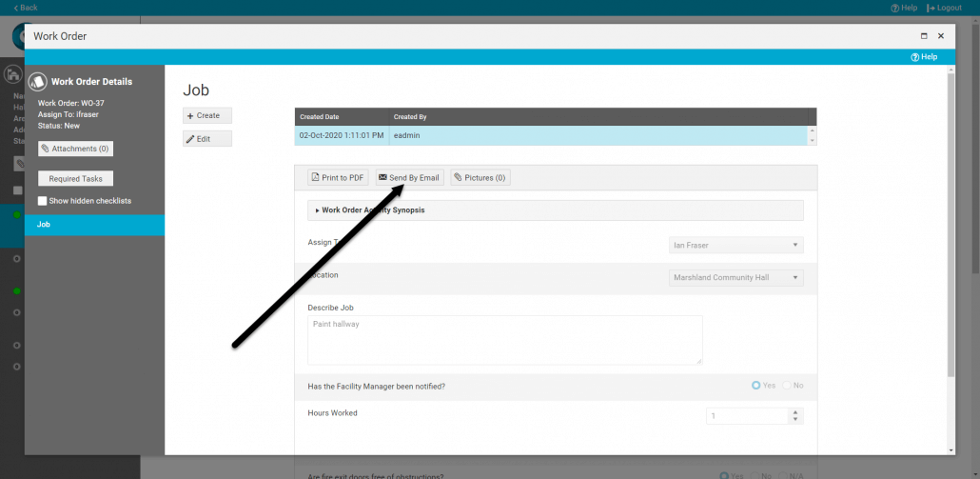The width and height of the screenshot is (980, 479).
Task: Close the Work Order dialog
Action: 941,36
